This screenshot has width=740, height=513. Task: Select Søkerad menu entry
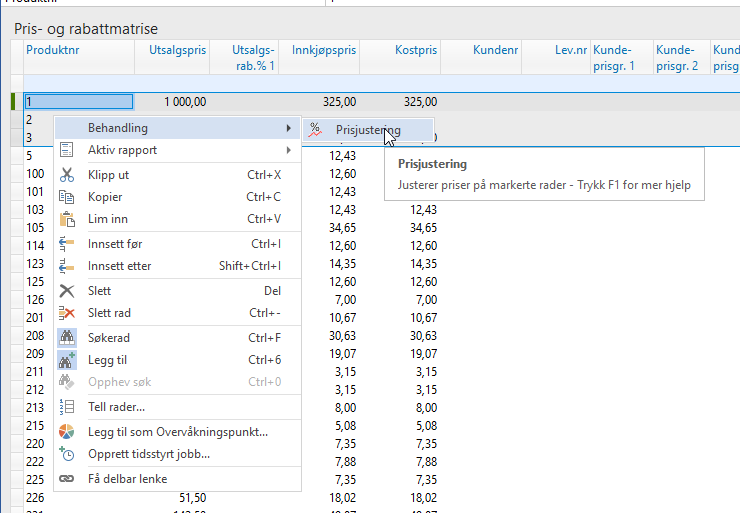(x=177, y=337)
